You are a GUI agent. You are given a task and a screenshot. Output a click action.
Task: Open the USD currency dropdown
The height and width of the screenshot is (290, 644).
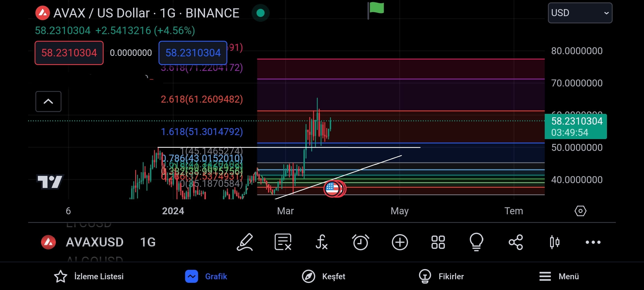pyautogui.click(x=580, y=13)
